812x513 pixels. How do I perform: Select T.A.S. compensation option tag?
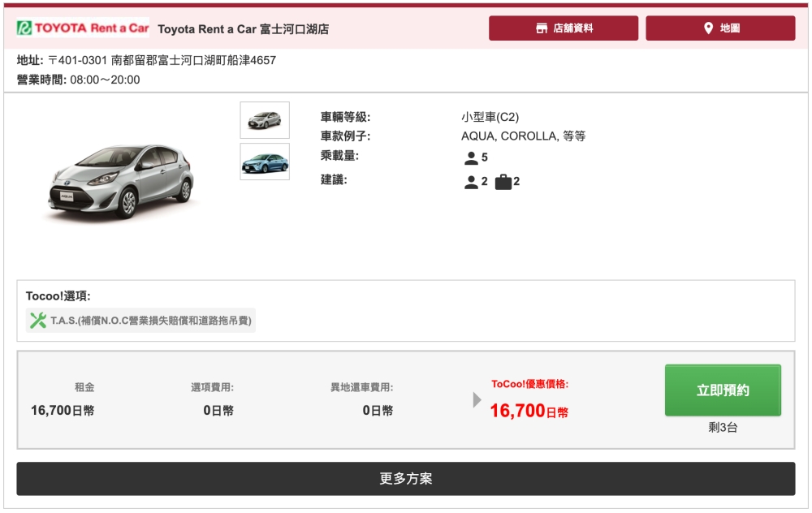point(140,321)
